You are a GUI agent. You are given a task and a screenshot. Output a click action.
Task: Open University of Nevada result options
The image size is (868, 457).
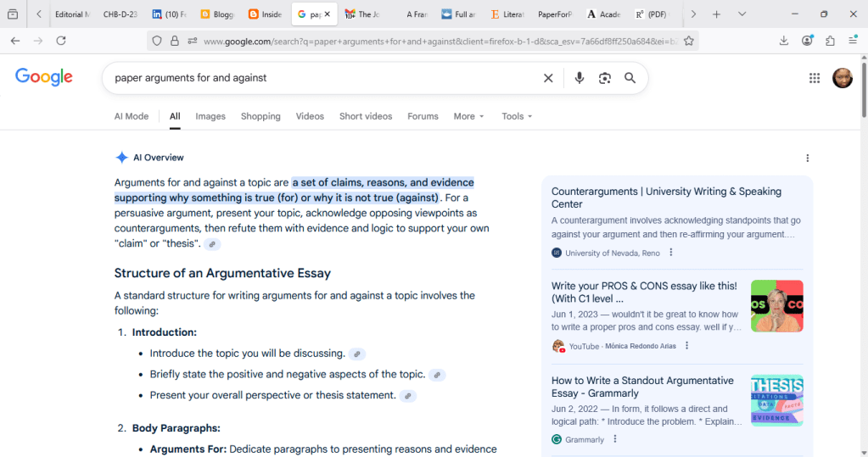[x=671, y=253]
